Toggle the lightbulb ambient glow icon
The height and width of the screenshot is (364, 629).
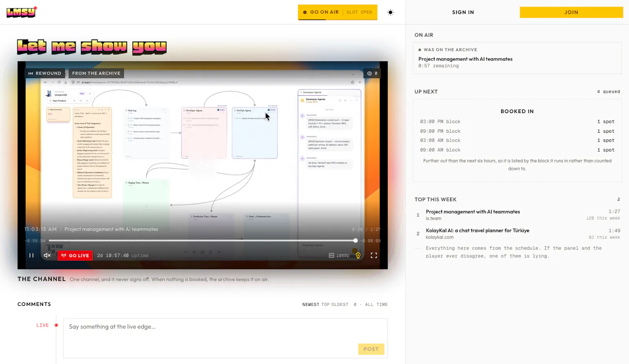358,256
